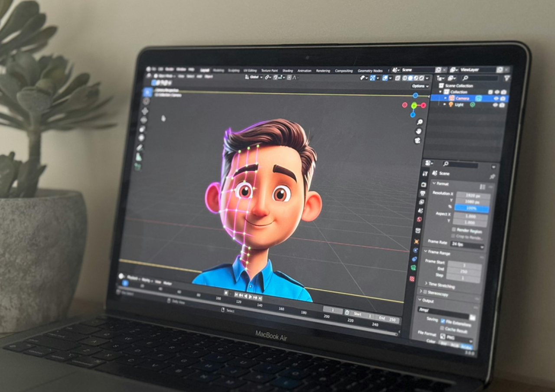Switch to the Animation workspace tab
Screen dimensions: 555x392
click(304, 71)
